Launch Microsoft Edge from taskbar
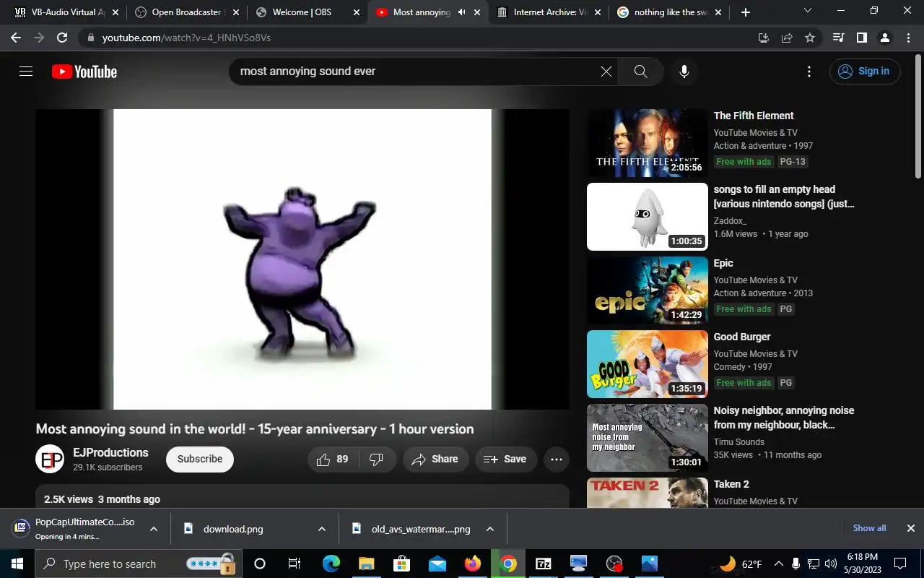This screenshot has height=578, width=924. tap(331, 564)
